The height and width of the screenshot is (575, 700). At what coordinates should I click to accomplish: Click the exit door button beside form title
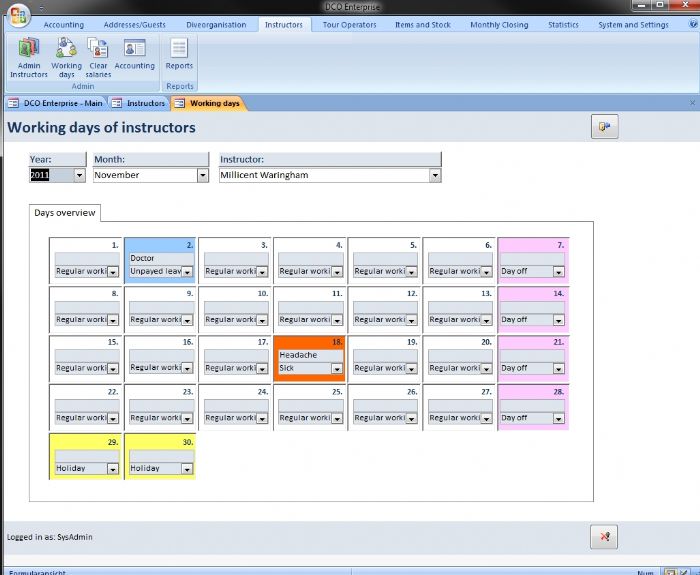click(x=604, y=126)
